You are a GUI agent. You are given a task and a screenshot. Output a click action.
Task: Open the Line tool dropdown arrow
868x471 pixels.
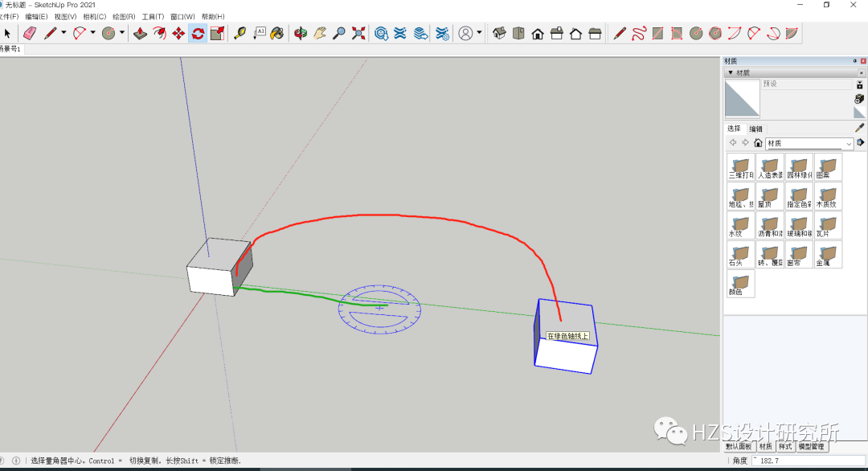[63, 33]
